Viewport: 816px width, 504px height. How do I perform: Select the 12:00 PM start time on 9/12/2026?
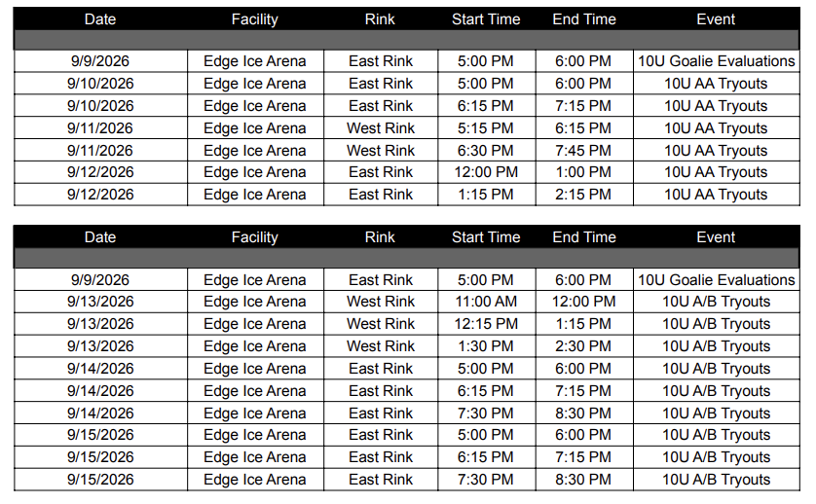pyautogui.click(x=486, y=172)
